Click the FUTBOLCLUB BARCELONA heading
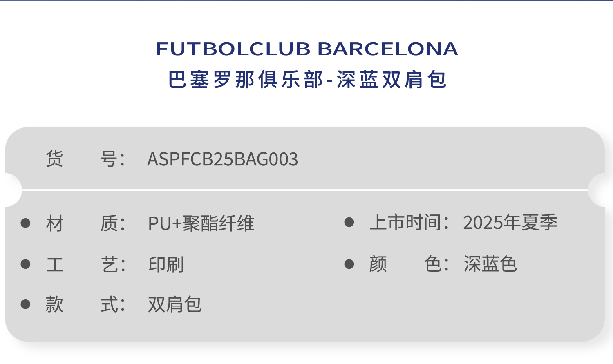Image resolution: width=613 pixels, height=364 pixels. point(307,49)
